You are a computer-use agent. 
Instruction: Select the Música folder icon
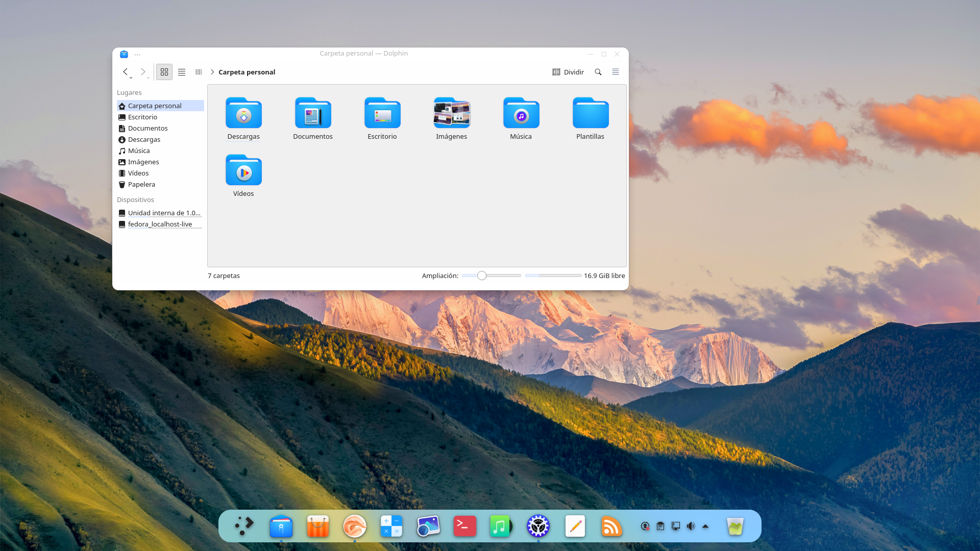tap(521, 113)
